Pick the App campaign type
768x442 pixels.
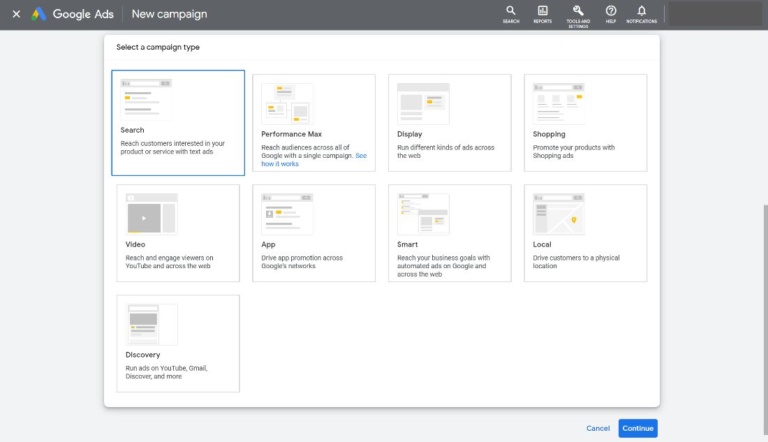point(313,233)
